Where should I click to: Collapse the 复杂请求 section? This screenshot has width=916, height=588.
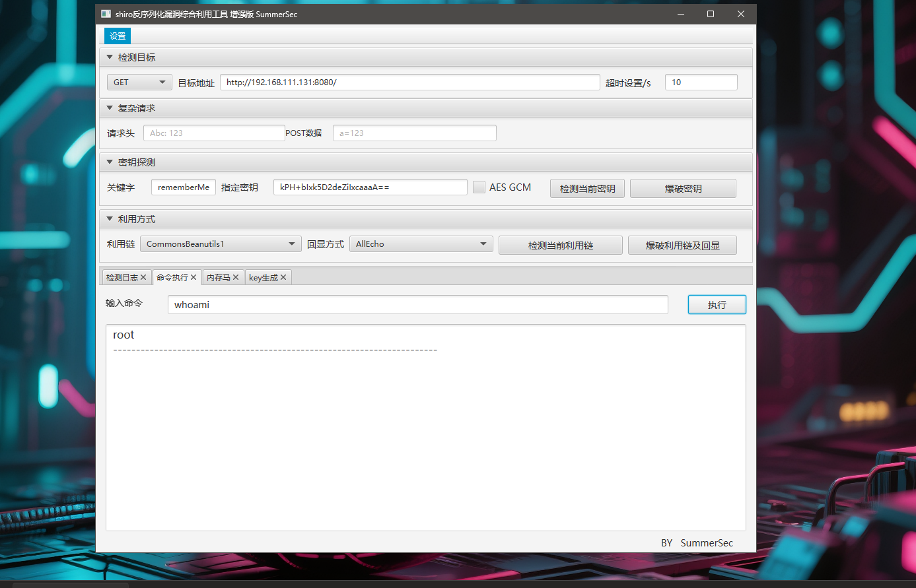pos(110,108)
